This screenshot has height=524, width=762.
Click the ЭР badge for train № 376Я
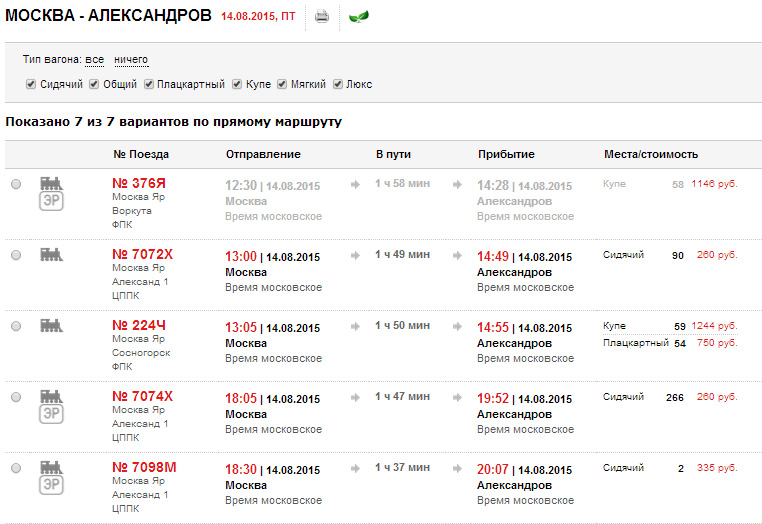click(50, 202)
